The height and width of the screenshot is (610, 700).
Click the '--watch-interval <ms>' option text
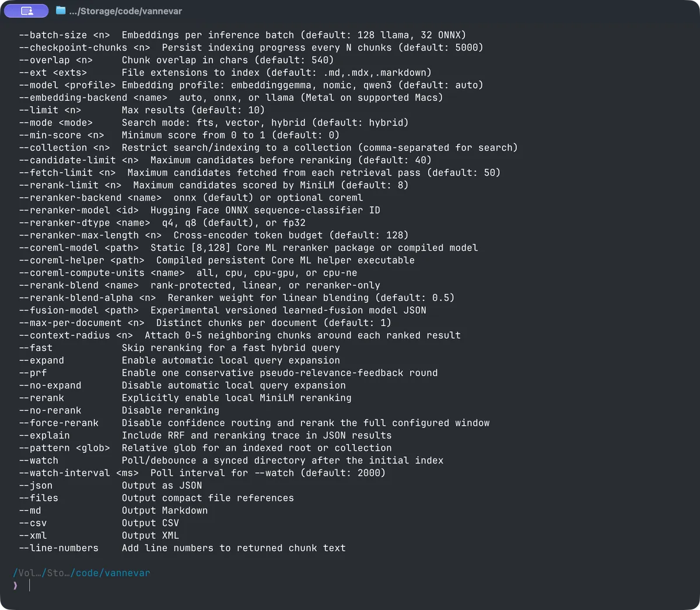[78, 473]
